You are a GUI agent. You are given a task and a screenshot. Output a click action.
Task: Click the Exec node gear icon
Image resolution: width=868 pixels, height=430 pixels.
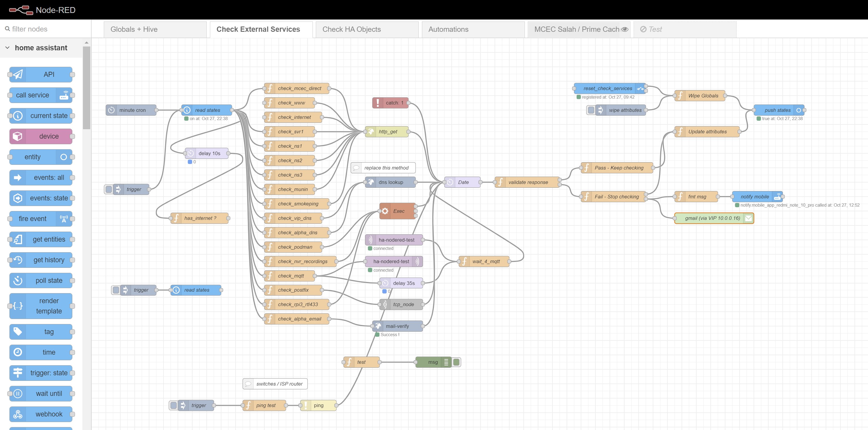pos(385,211)
